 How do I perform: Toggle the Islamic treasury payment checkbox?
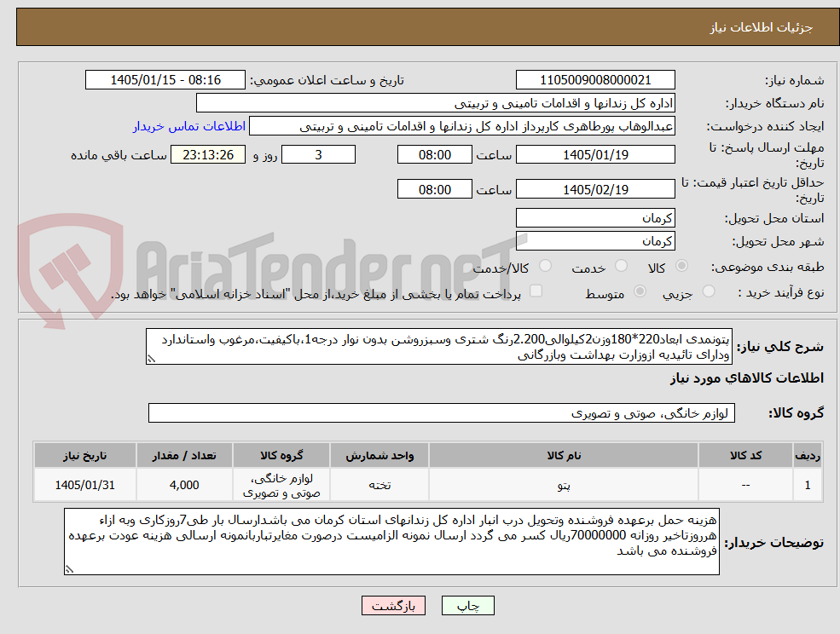coord(536,291)
